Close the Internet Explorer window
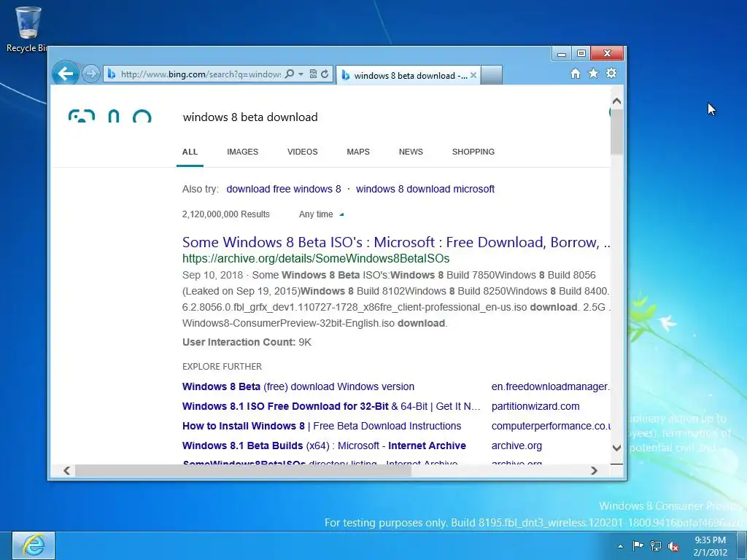Screen dimensions: 747x560 coord(607,53)
